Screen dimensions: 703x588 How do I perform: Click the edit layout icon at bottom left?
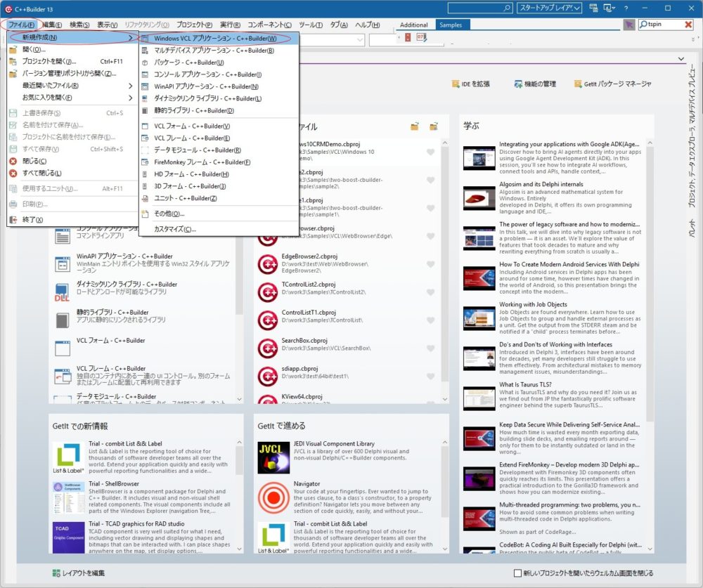pyautogui.click(x=56, y=573)
